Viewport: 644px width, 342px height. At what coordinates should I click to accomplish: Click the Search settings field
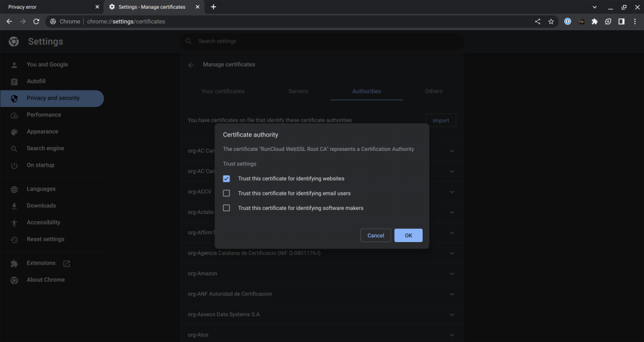(322, 41)
